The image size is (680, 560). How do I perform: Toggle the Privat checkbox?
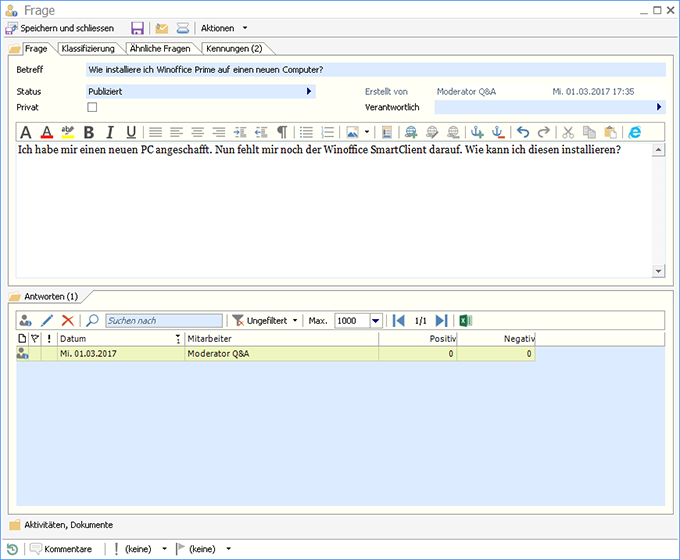click(x=92, y=107)
